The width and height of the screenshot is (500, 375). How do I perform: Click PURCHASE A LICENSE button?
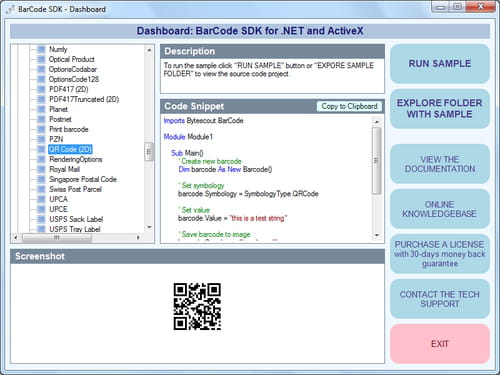440,254
